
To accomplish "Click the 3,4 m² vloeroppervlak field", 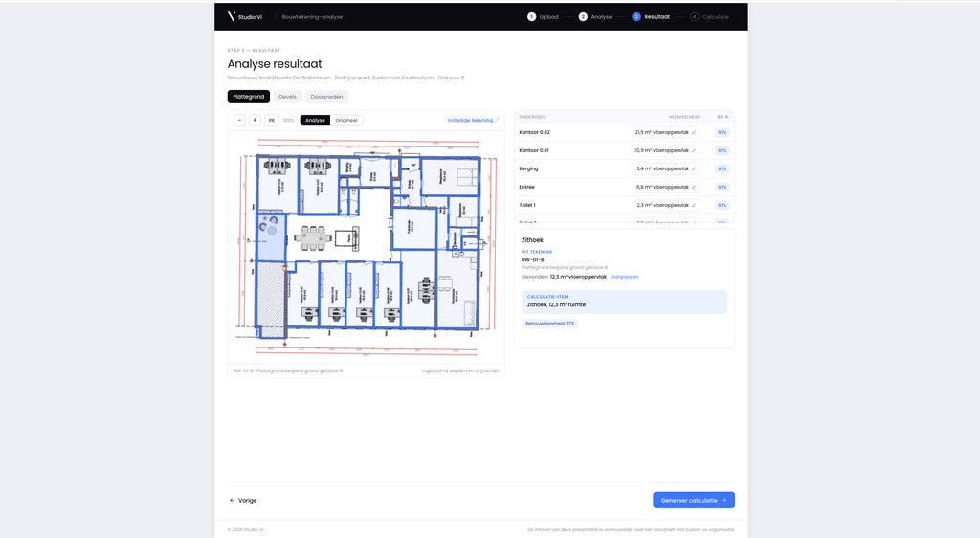I will 666,168.
